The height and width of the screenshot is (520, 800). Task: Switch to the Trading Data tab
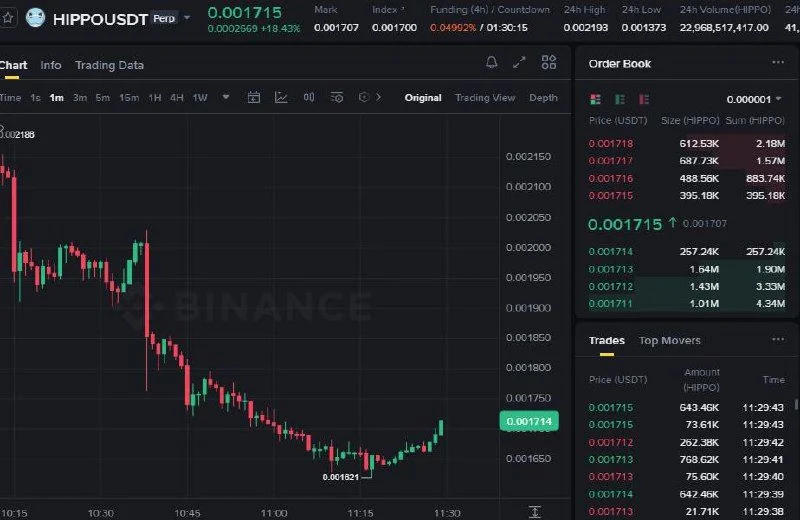pyautogui.click(x=109, y=65)
